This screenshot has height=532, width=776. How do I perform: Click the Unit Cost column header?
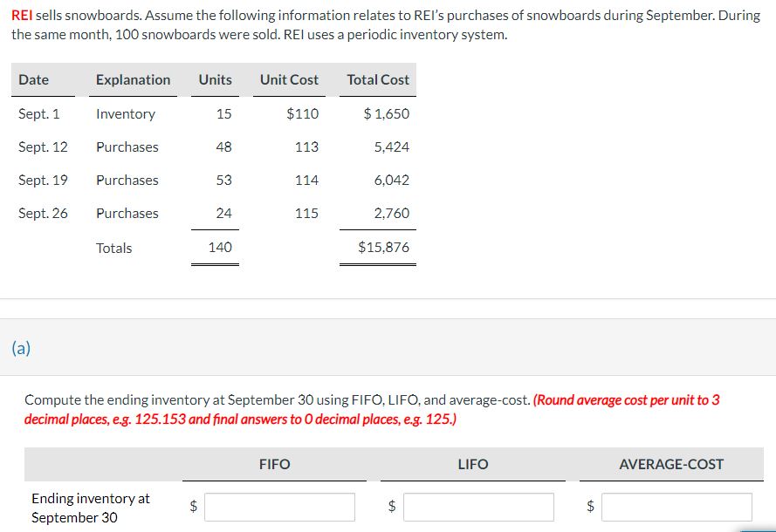click(x=289, y=79)
